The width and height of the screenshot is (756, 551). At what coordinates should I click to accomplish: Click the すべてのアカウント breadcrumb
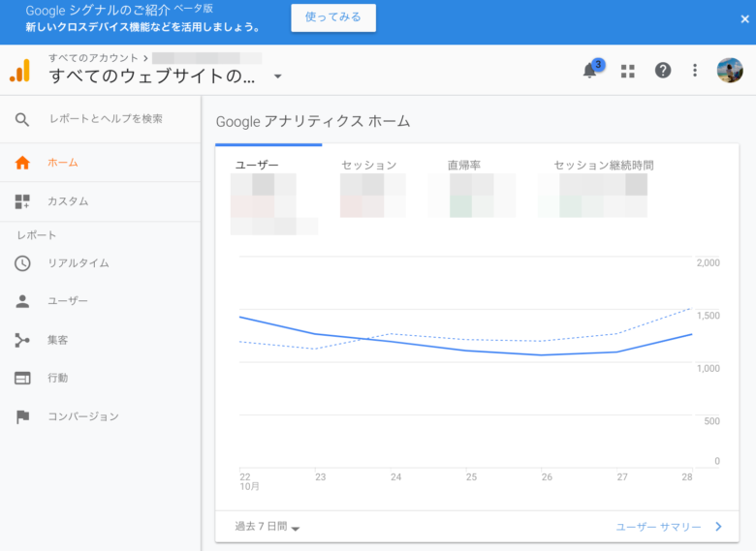(x=93, y=58)
